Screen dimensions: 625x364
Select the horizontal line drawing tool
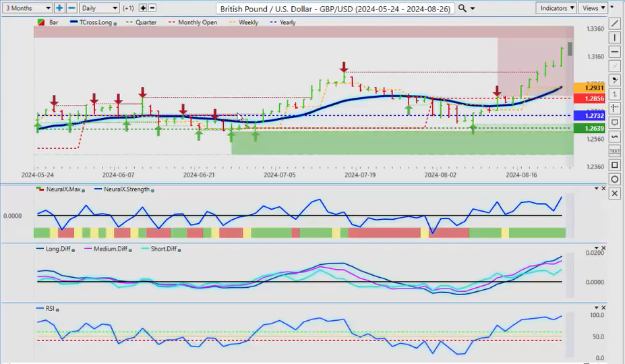coord(614,52)
